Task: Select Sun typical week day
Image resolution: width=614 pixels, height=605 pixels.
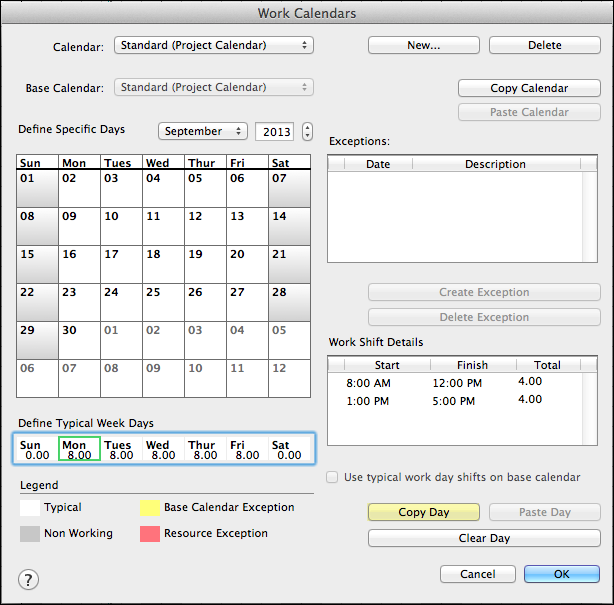Action: [36, 450]
